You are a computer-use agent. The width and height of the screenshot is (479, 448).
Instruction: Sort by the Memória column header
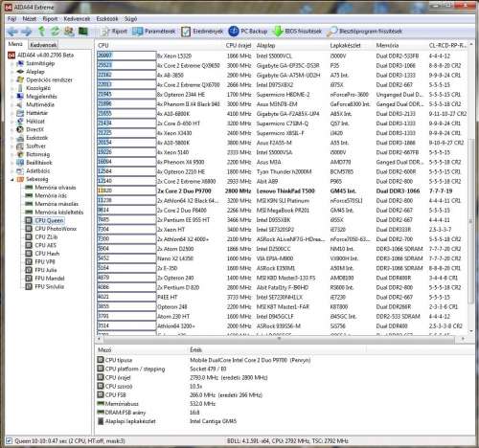click(x=388, y=46)
